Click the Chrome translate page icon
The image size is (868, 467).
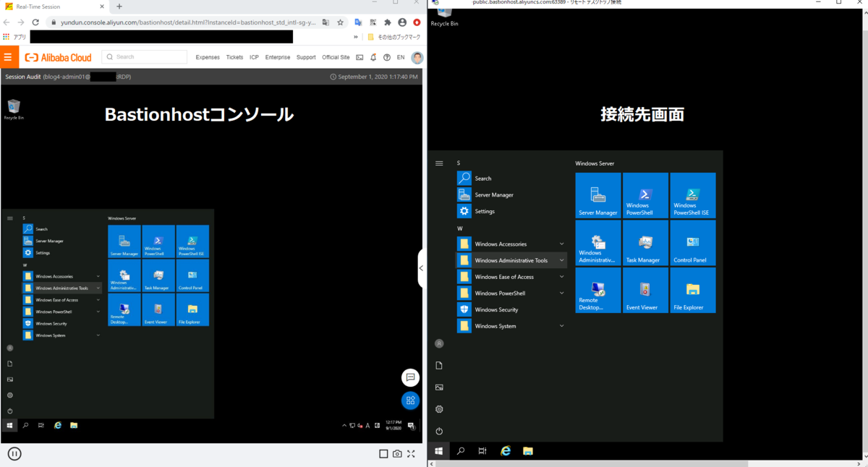325,22
